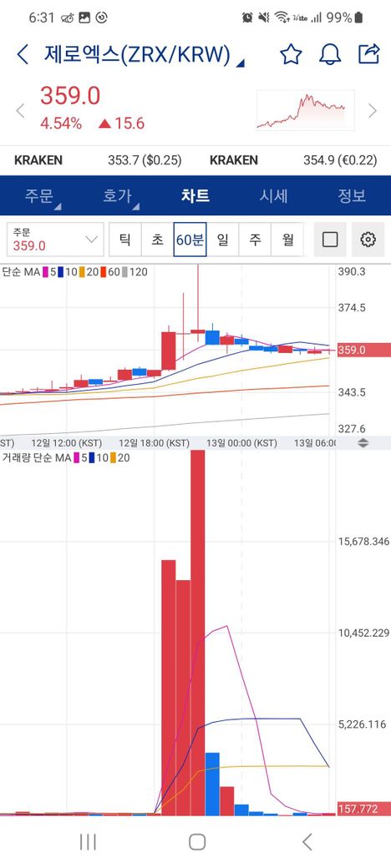Screen dimensions: 391x868
Task: Toggle fullscreen chart square icon
Action: point(330,240)
